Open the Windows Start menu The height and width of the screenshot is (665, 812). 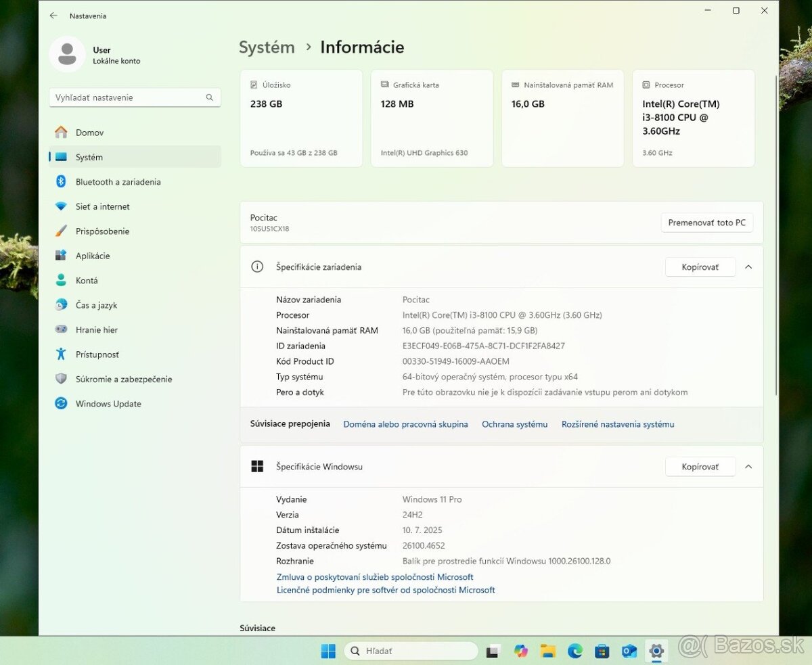(x=328, y=651)
